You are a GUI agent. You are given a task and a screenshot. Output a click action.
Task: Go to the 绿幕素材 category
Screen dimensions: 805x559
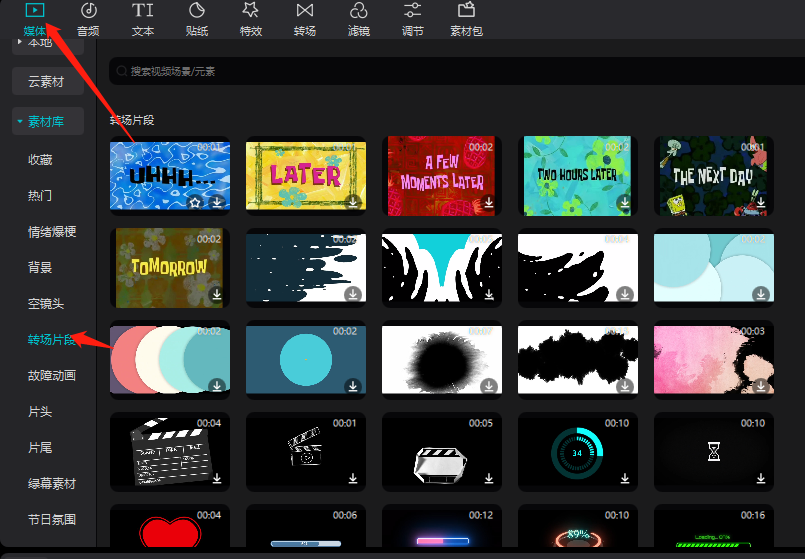(x=52, y=484)
